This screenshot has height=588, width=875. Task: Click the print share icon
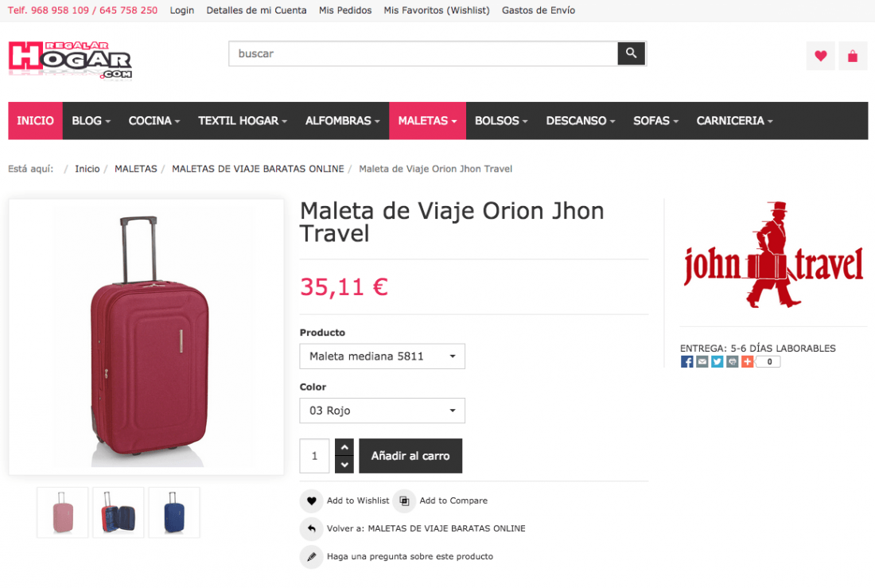click(732, 362)
